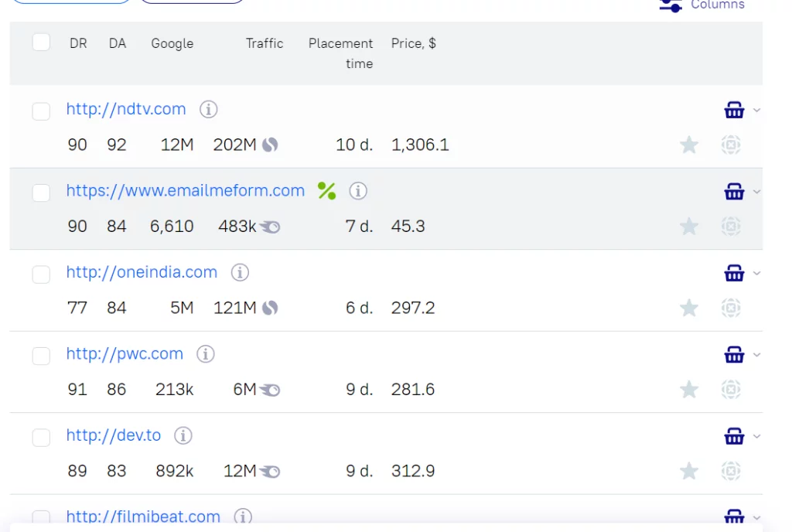Favorite dev.to with the star

coord(689,472)
